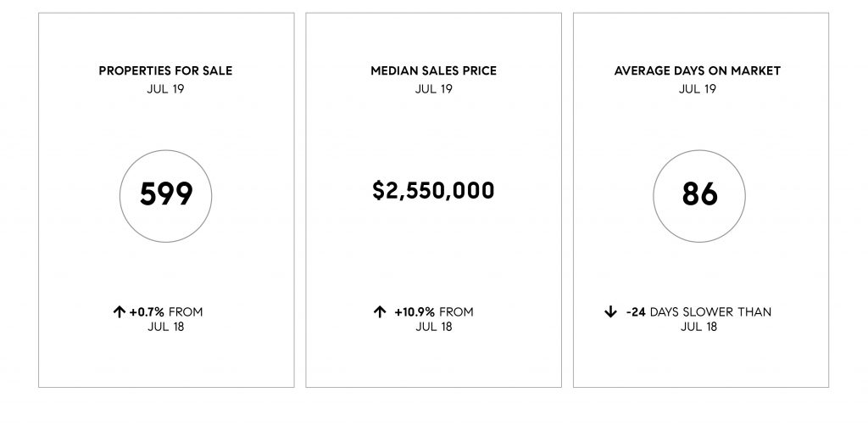Click JUL 18 in the Median Price card
868x426 pixels.
click(433, 327)
